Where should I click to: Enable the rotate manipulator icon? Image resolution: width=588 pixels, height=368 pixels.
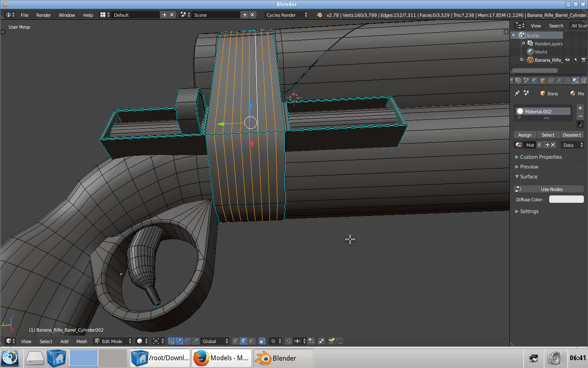[187, 341]
